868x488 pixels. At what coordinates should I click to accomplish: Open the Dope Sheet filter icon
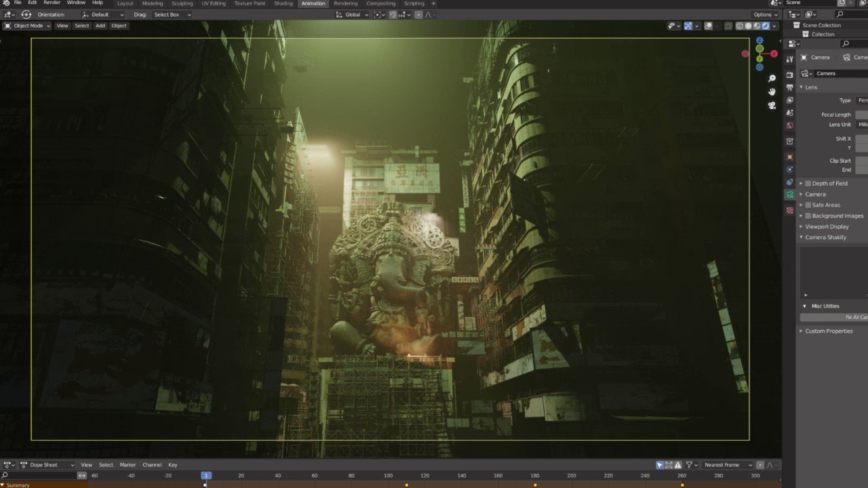688,465
